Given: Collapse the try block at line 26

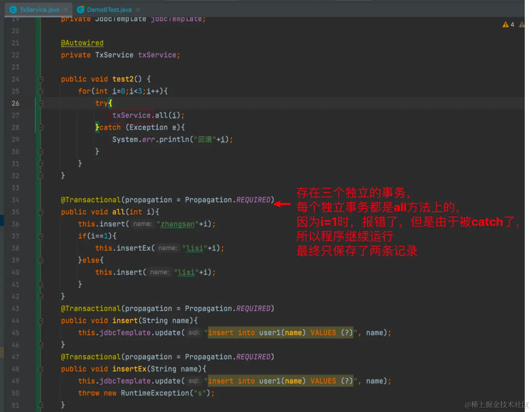Looking at the screenshot, I should click(x=41, y=104).
